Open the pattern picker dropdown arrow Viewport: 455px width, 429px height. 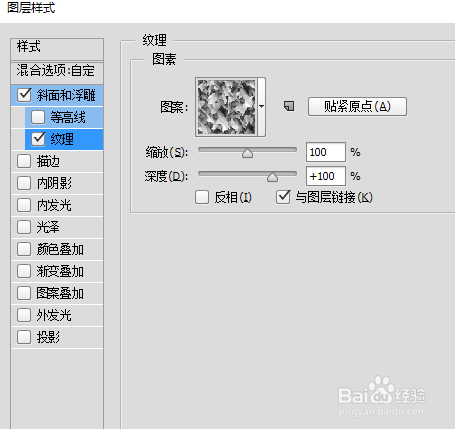pos(262,107)
